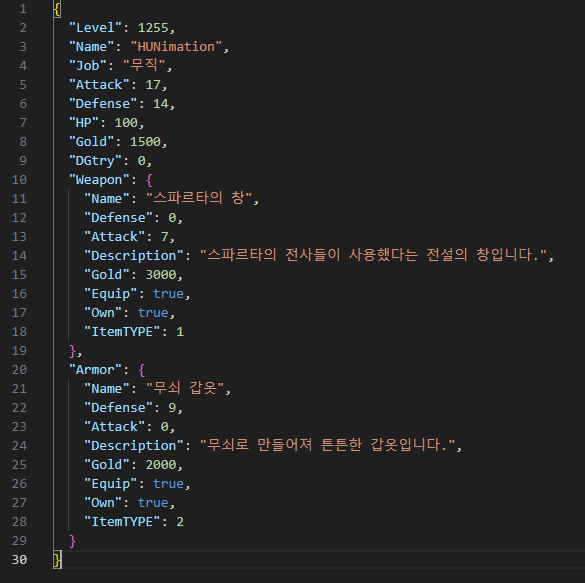Click the Attack value 17

pyautogui.click(x=153, y=85)
